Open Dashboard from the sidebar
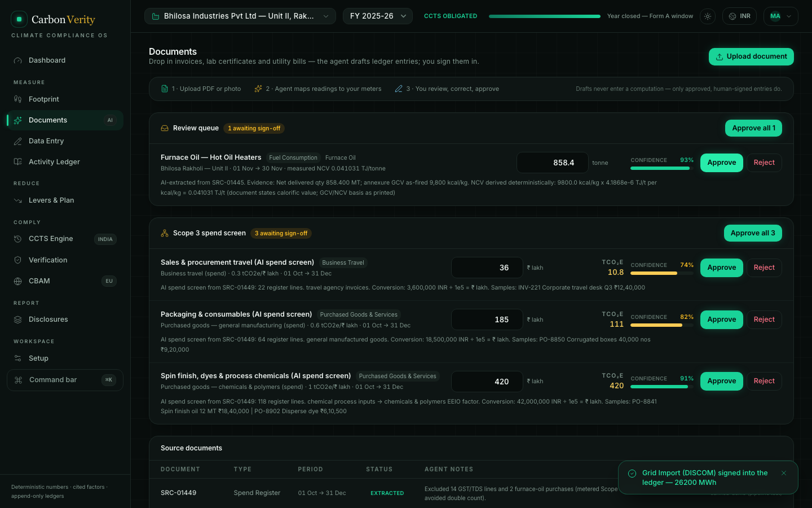 tap(65, 60)
